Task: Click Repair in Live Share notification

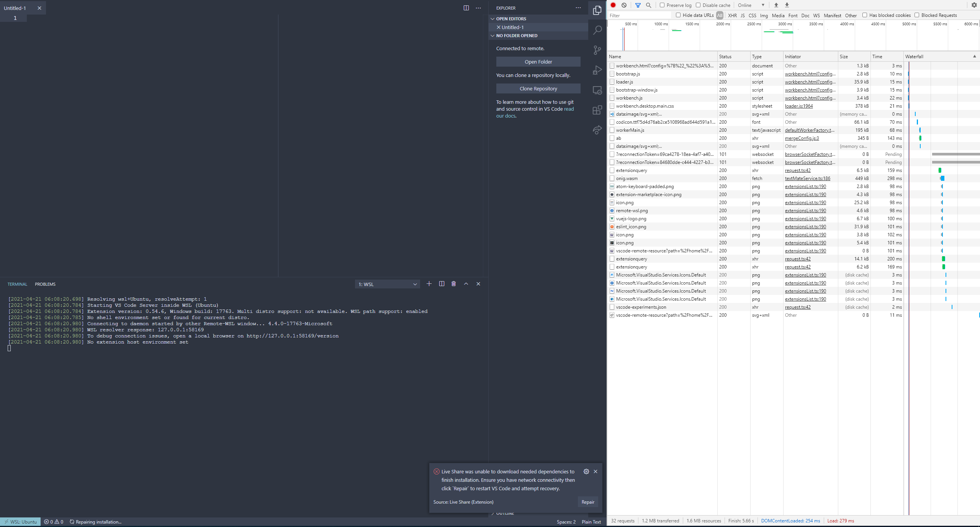Action: [587, 502]
